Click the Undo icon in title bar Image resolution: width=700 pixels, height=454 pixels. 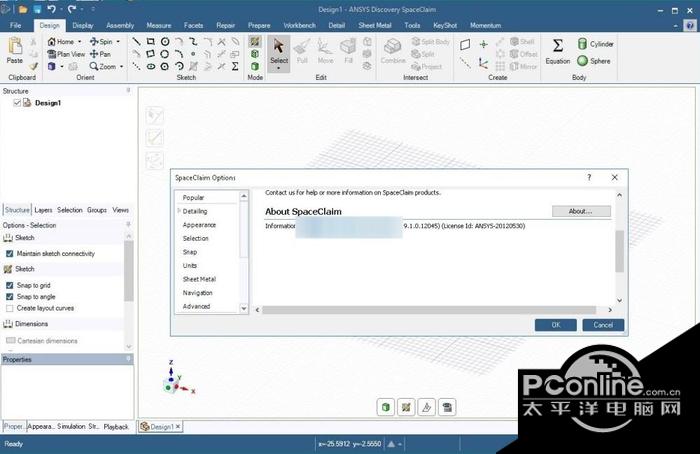(x=51, y=9)
